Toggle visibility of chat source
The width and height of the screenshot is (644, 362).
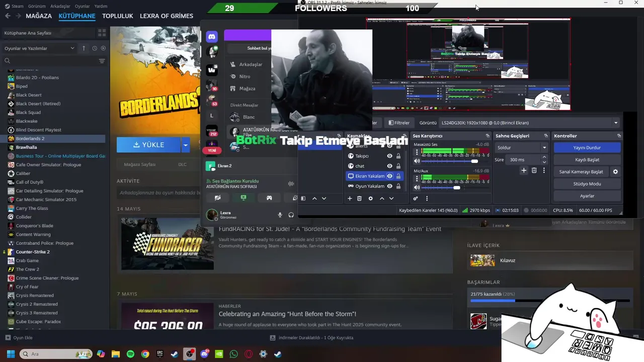tap(389, 166)
